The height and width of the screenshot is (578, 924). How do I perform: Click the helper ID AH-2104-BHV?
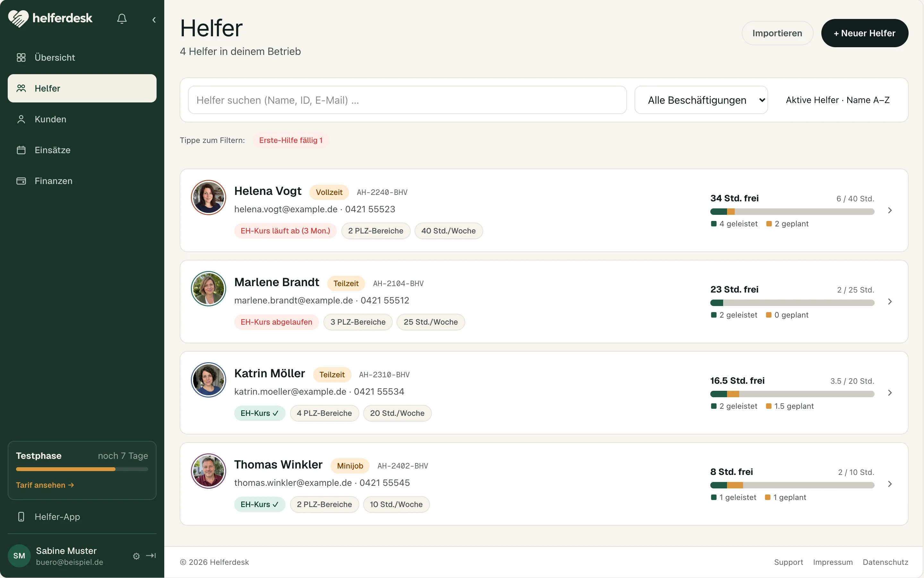398,284
